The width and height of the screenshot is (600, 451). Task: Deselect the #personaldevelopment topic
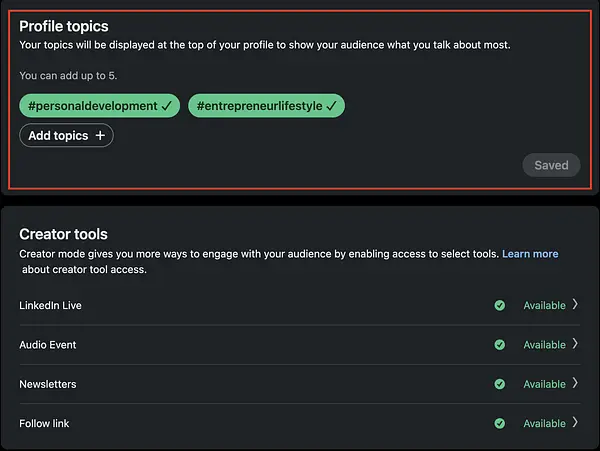pos(99,106)
